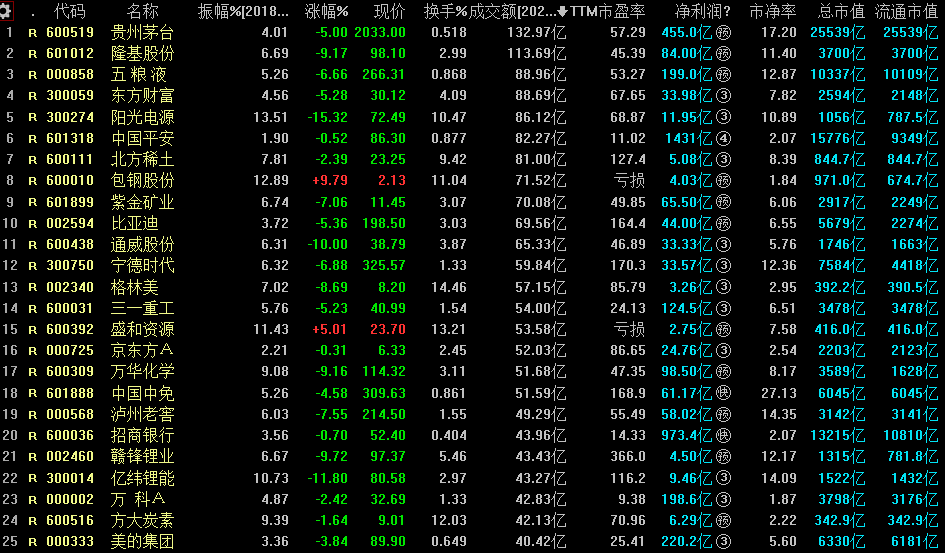Image resolution: width=945 pixels, height=553 pixels.
Task: Click the circled 预 icon in 贵州茅台 row
Action: [723, 33]
